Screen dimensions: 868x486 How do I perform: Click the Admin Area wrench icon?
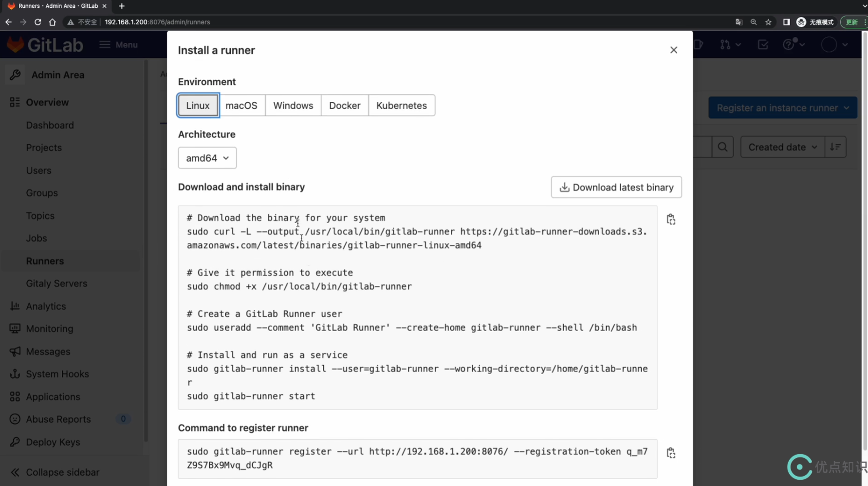pos(15,75)
